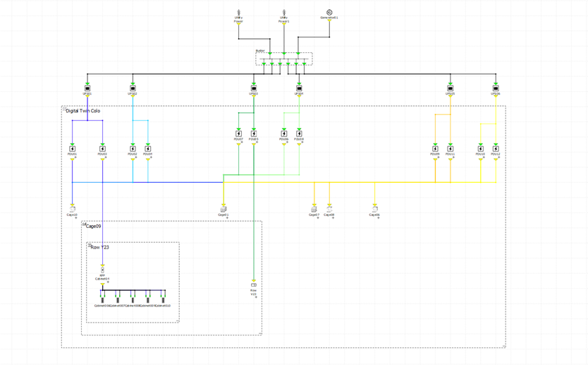Click the PDU07 unit icon
This screenshot has width=588, height=365.
click(238, 133)
